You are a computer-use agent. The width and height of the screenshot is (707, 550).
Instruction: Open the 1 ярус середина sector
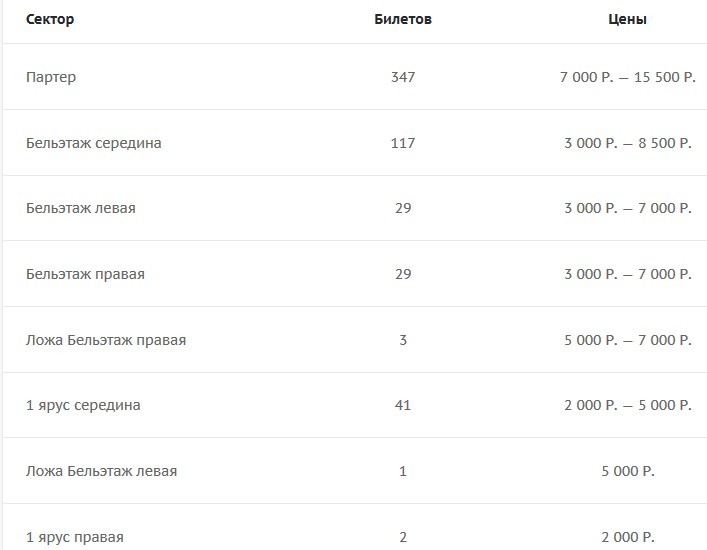point(83,405)
